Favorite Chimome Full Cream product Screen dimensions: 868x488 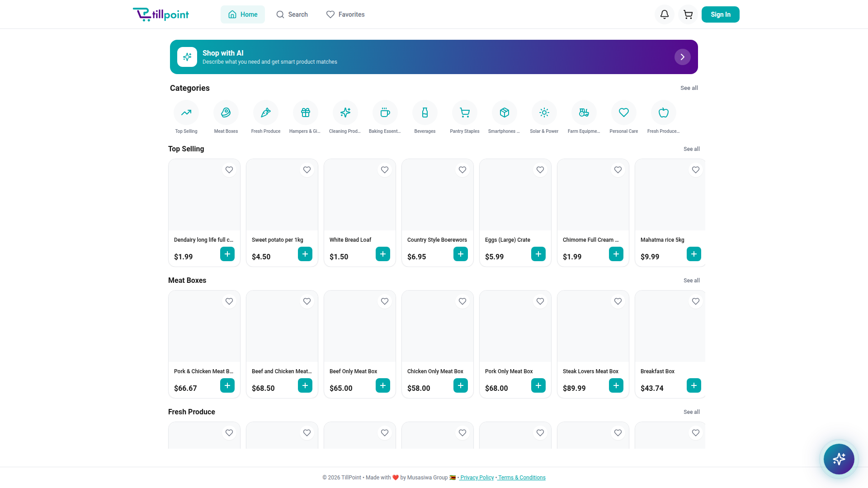618,170
